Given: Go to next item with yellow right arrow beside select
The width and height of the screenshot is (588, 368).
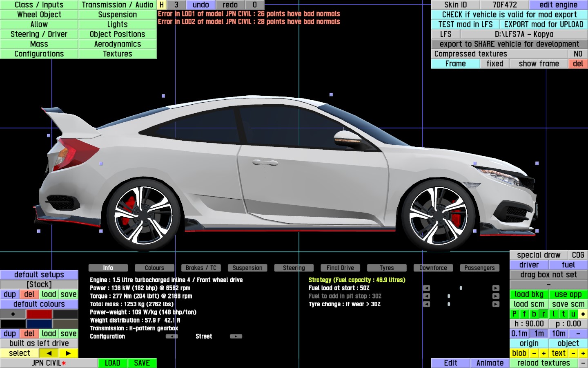Looking at the screenshot, I should point(68,353).
